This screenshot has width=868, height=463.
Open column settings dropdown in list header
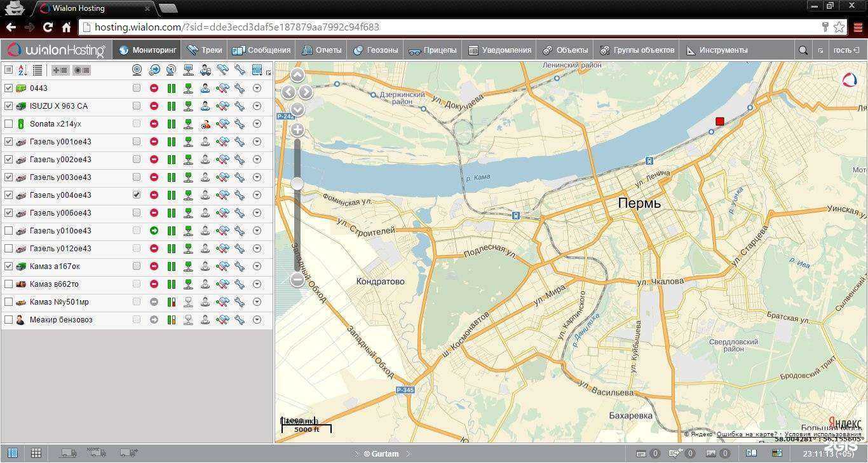pyautogui.click(x=257, y=70)
